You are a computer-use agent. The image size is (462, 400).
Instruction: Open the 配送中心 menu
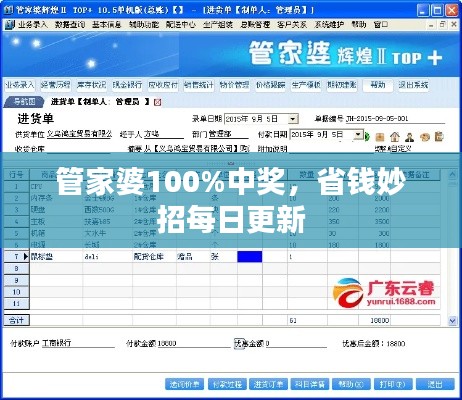coord(181,25)
